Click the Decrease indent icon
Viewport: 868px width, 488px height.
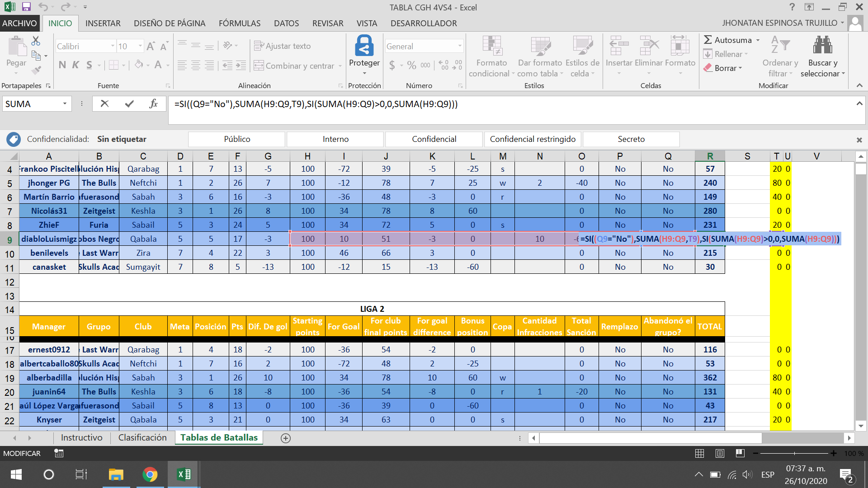(227, 66)
